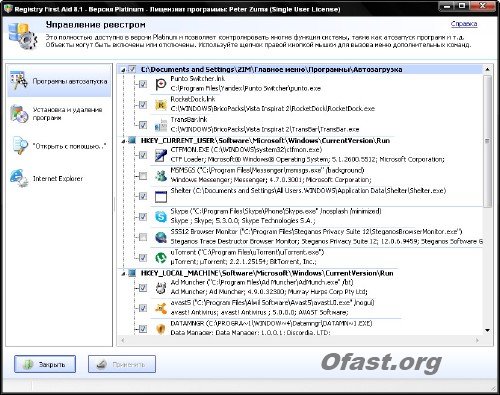500x395 pixels.
Task: Click the SSS12 Browser Monitor globe icon
Action: (161, 237)
